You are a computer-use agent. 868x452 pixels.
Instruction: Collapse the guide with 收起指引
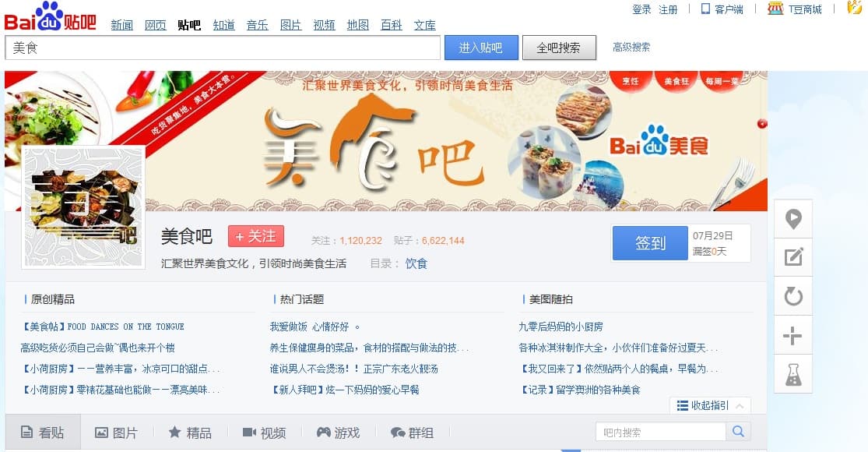(x=710, y=405)
